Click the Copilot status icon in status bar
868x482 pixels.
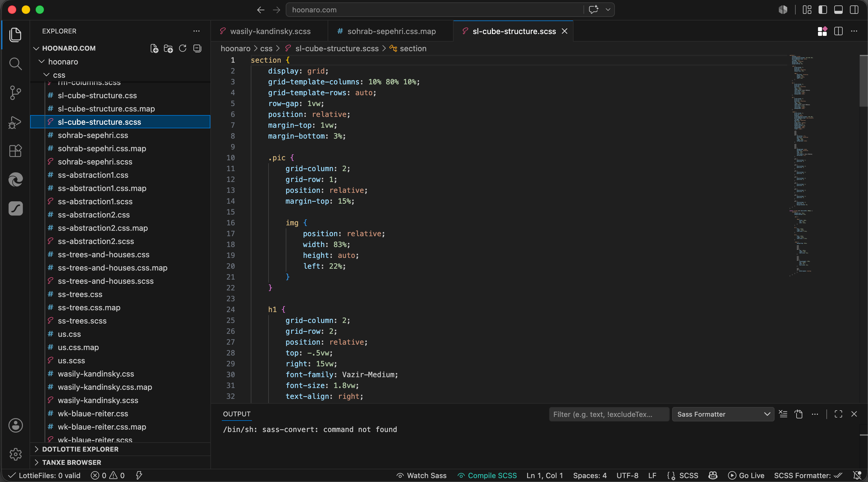[x=713, y=475]
